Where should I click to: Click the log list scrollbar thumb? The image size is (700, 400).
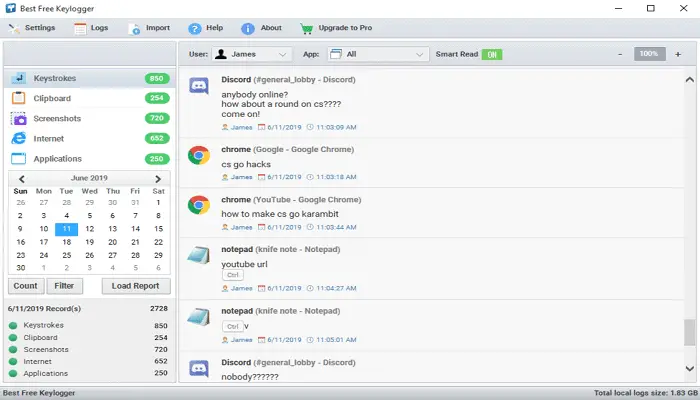pos(689,333)
